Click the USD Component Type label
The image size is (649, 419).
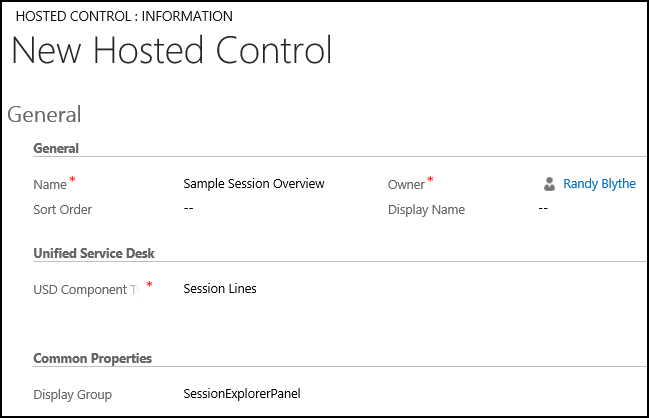point(86,289)
